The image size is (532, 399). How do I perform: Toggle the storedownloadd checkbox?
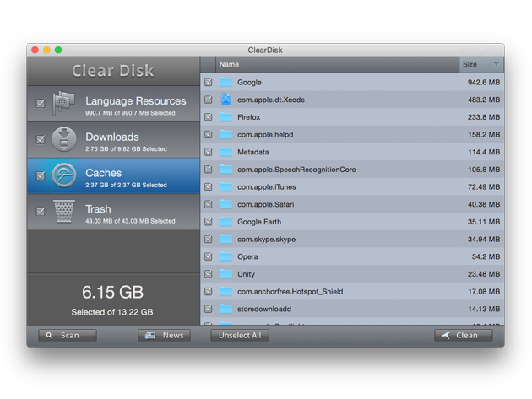tap(209, 309)
